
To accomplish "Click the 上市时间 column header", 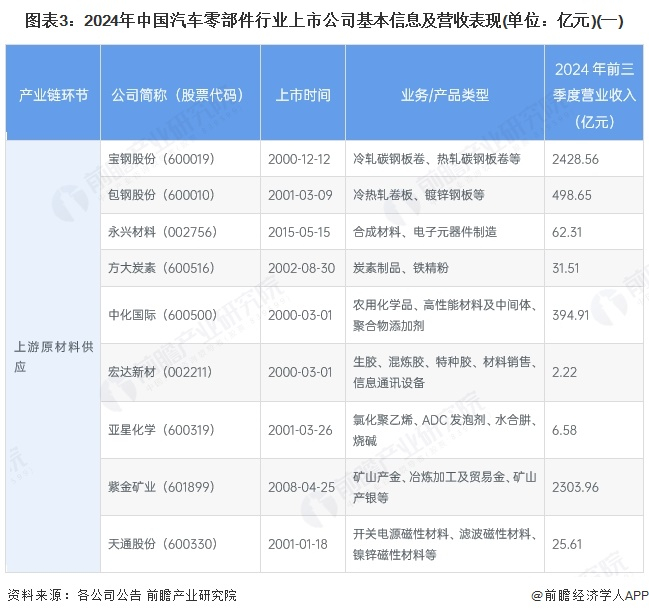I will [x=303, y=95].
